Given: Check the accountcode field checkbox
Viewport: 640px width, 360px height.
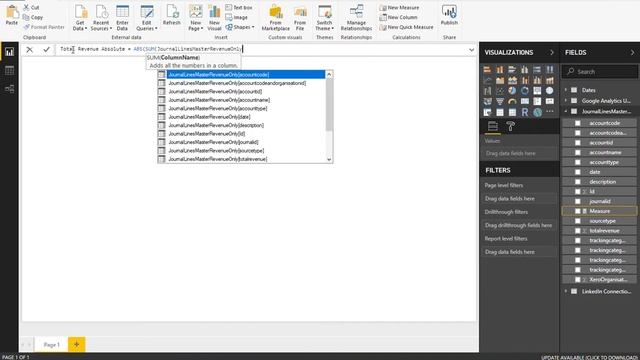Looking at the screenshot, I should [x=578, y=123].
